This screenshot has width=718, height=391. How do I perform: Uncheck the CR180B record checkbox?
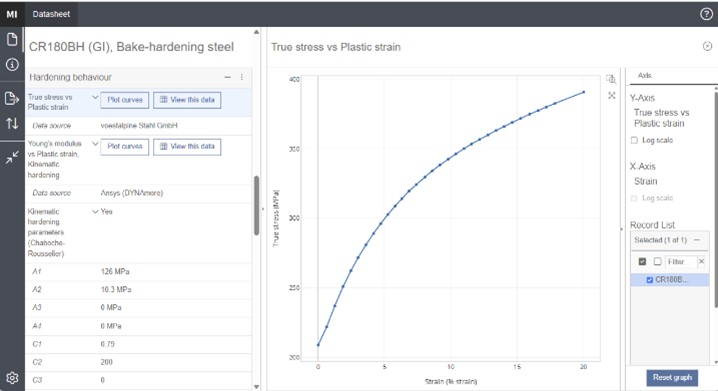click(649, 280)
